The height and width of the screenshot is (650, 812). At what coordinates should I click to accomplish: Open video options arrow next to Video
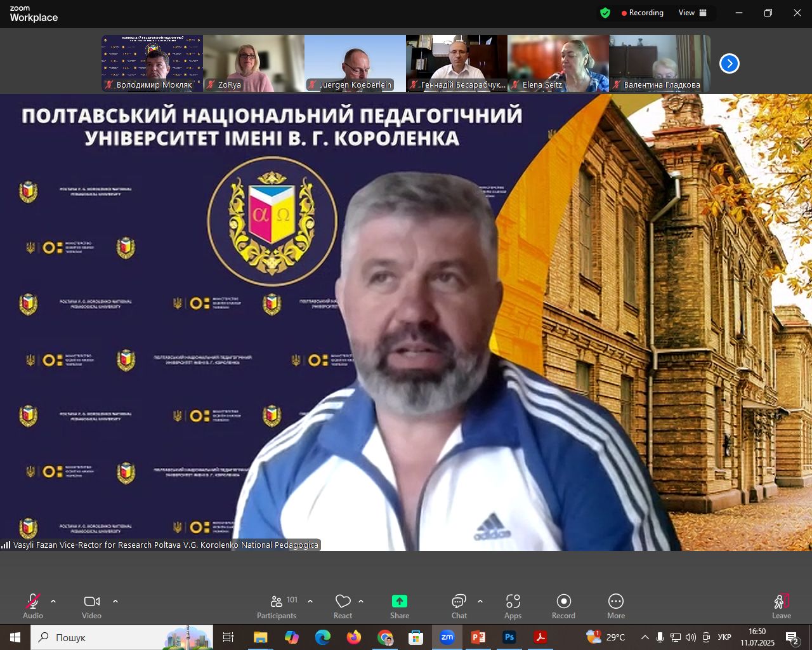[115, 601]
